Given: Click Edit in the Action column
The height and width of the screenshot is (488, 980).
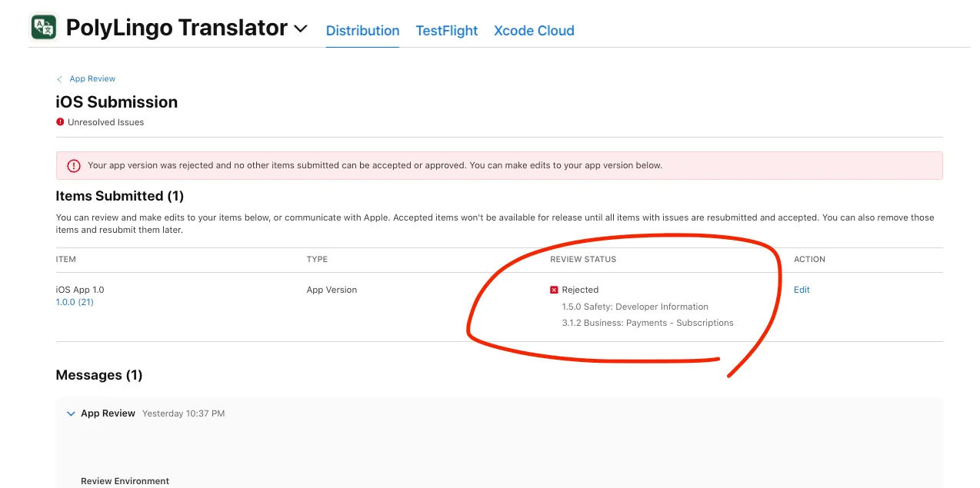Looking at the screenshot, I should (802, 290).
